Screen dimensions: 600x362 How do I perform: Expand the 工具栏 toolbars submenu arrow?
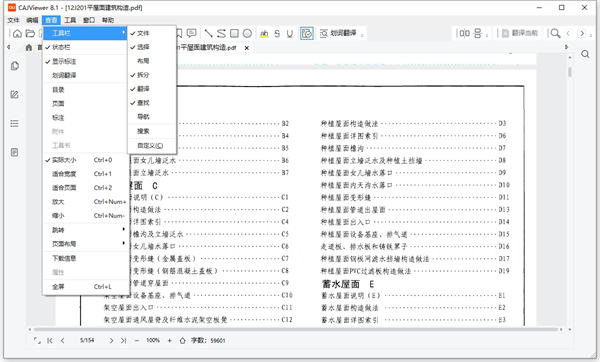(124, 33)
